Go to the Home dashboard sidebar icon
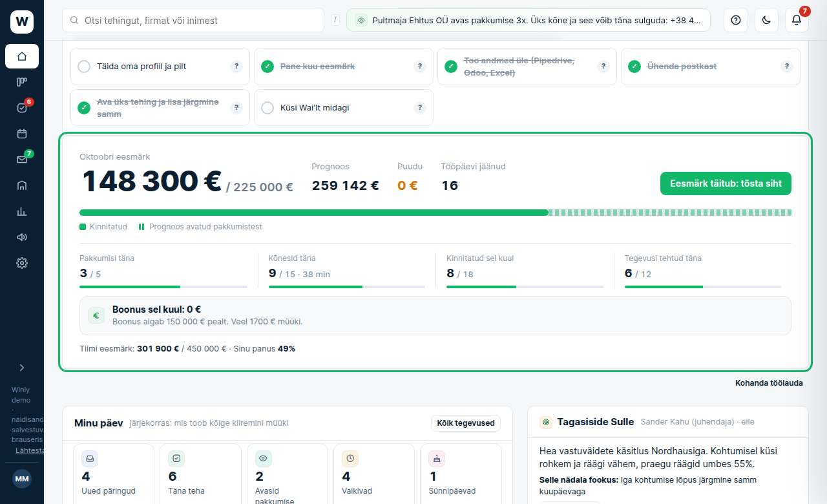Screen dimensions: 827x504 tap(22, 56)
